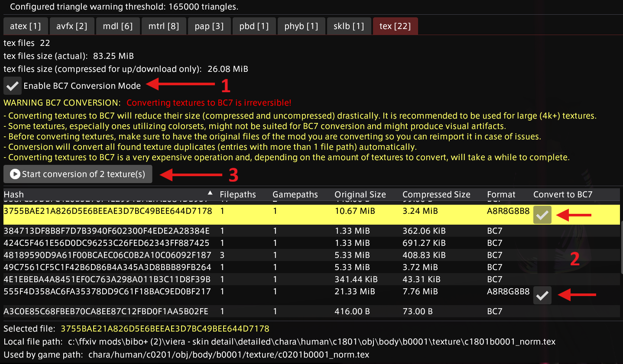This screenshot has height=364, width=623.
Task: Select the 384713DF8B8F7D7B hash row
Action: coord(106,231)
